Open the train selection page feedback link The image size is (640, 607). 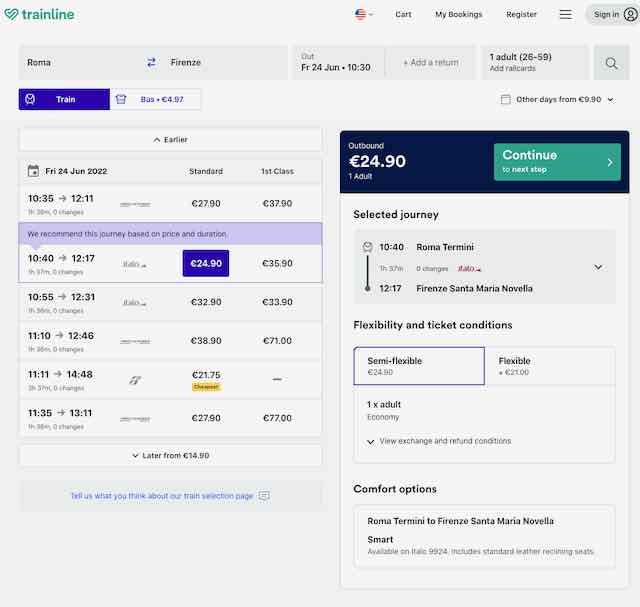tap(162, 496)
